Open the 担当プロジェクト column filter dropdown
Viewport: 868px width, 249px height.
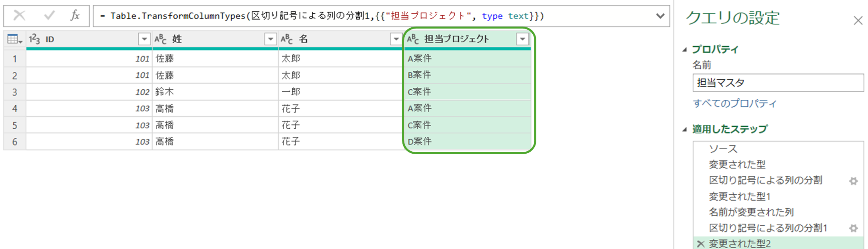click(522, 39)
